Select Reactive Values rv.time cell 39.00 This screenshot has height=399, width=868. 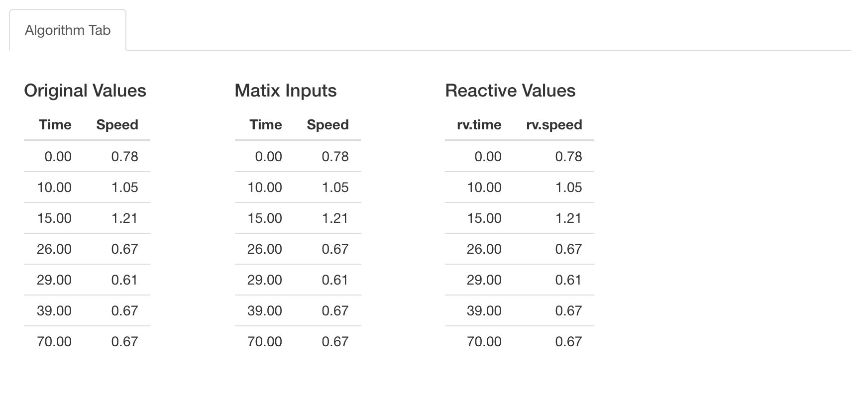[484, 311]
